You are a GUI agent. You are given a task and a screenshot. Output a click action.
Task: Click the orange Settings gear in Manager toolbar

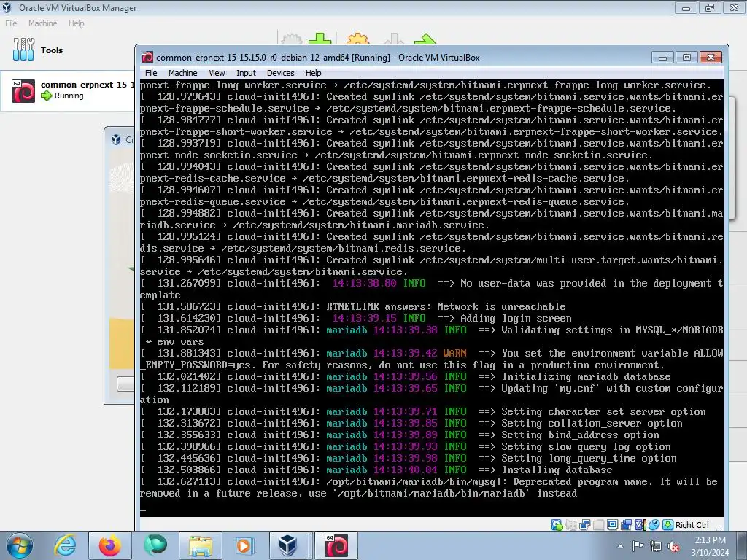[358, 38]
